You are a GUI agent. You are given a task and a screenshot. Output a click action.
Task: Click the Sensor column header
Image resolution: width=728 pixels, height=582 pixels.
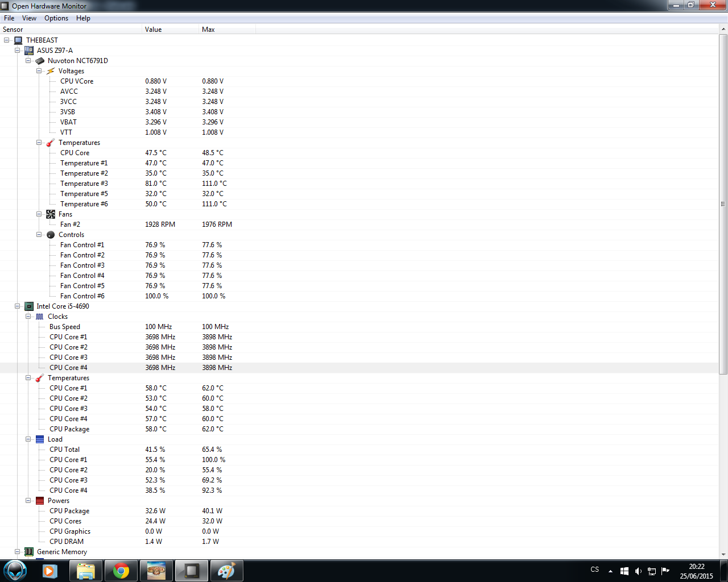71,30
